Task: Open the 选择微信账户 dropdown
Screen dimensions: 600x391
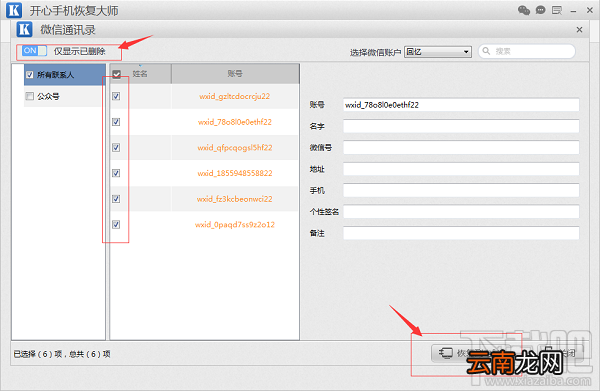Action: pos(438,52)
